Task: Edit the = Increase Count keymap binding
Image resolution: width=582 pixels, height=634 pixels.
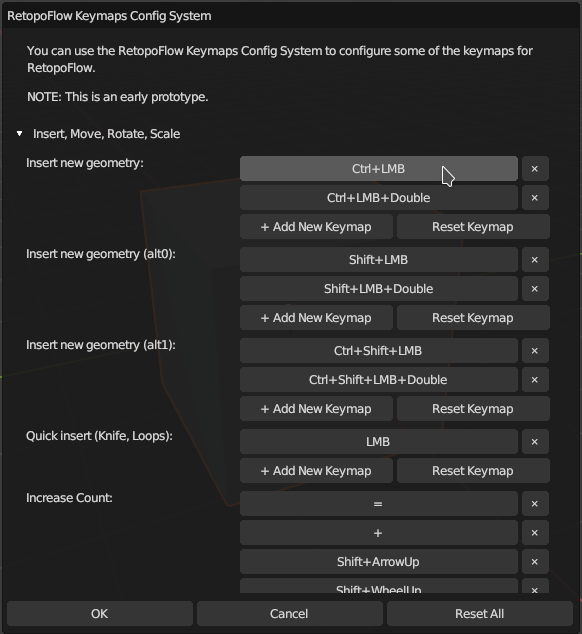Action: [379, 504]
